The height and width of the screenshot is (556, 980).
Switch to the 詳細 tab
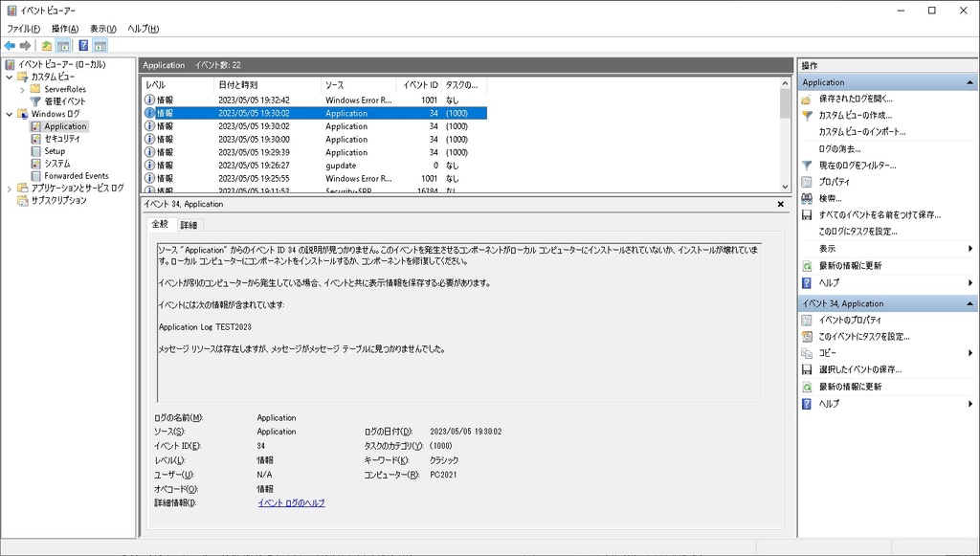188,225
